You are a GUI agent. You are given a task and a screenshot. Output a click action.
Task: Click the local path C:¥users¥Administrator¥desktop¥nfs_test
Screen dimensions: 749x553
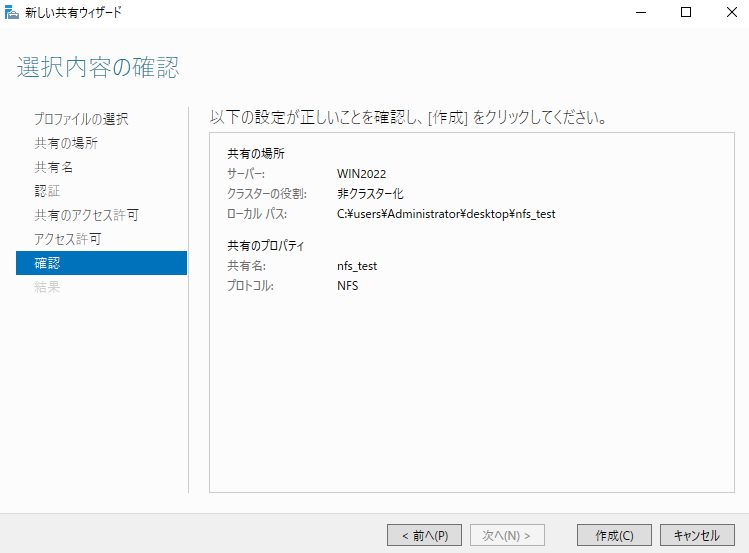446,214
